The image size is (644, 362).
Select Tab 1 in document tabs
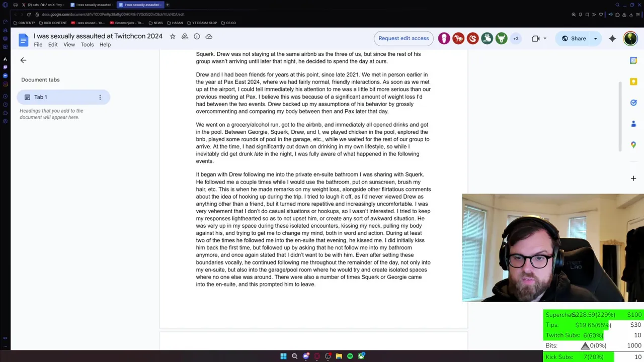pyautogui.click(x=63, y=97)
